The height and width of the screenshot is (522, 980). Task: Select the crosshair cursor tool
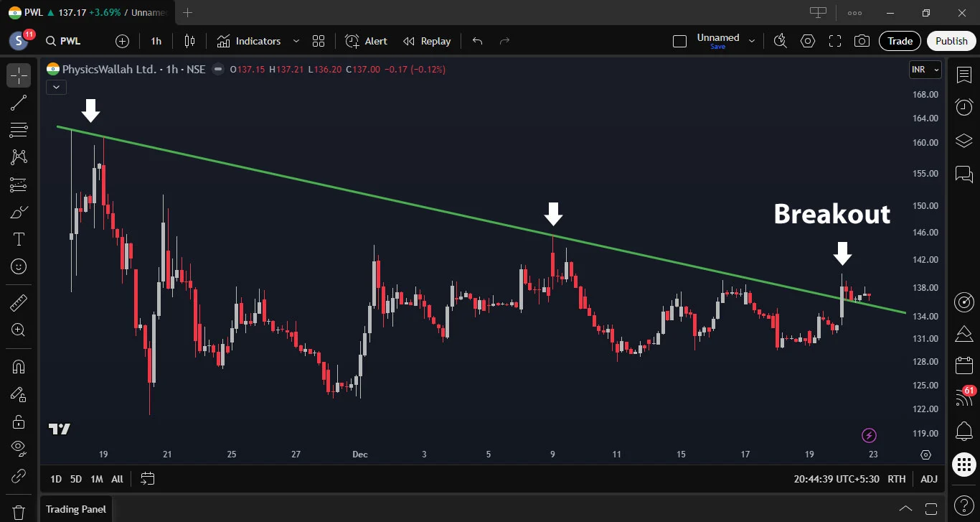point(19,75)
